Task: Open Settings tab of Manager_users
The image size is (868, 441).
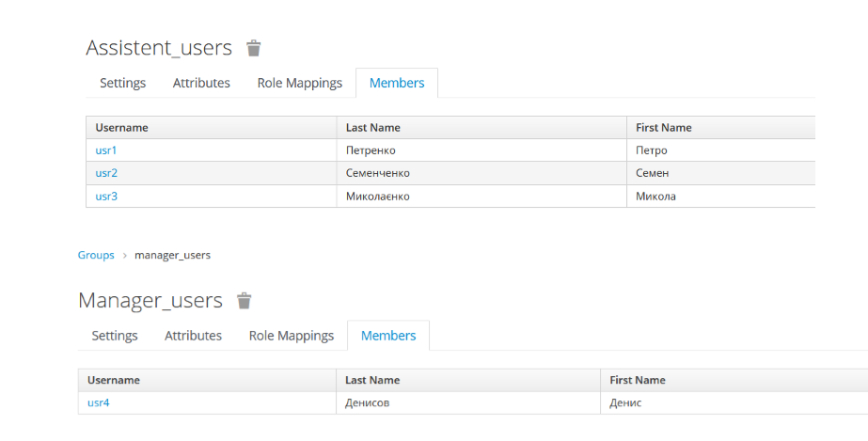Action: 115,336
